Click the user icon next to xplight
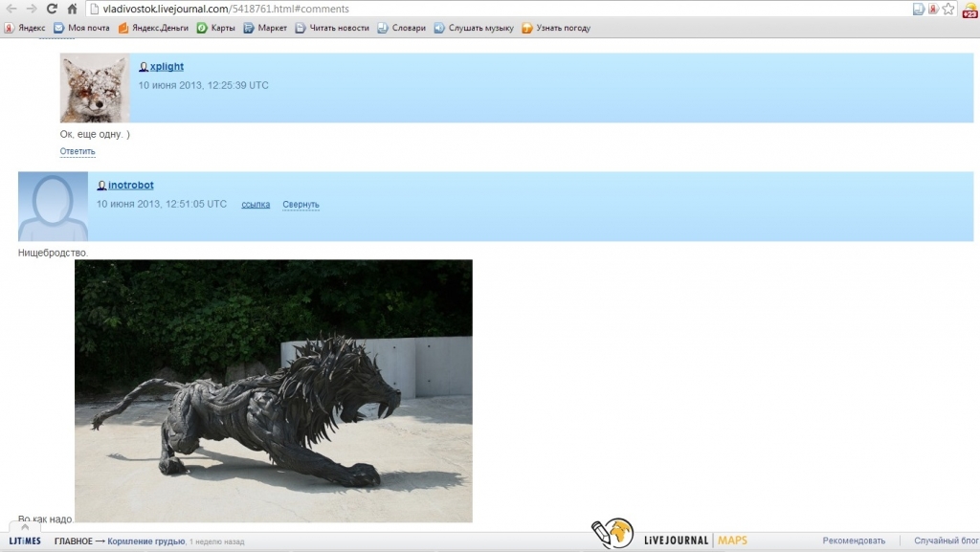The image size is (980, 552). click(144, 67)
